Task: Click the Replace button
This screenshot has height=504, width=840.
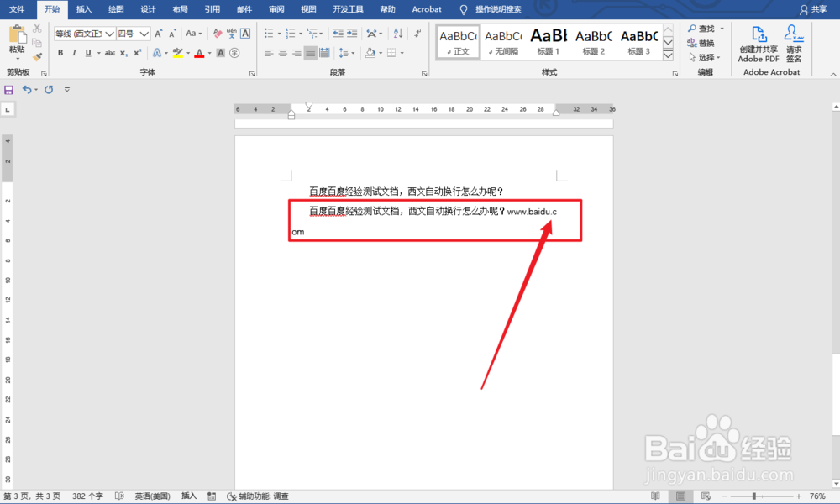Action: click(x=701, y=43)
